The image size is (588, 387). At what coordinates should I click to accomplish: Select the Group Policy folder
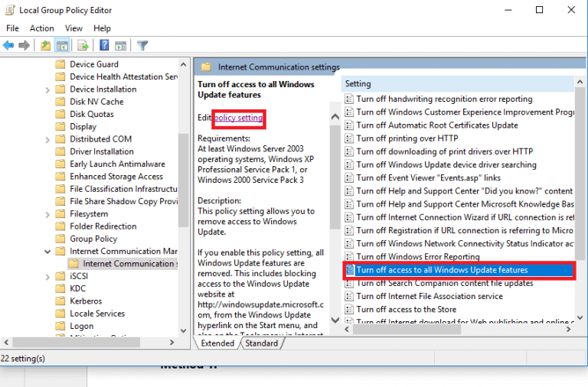pos(93,239)
